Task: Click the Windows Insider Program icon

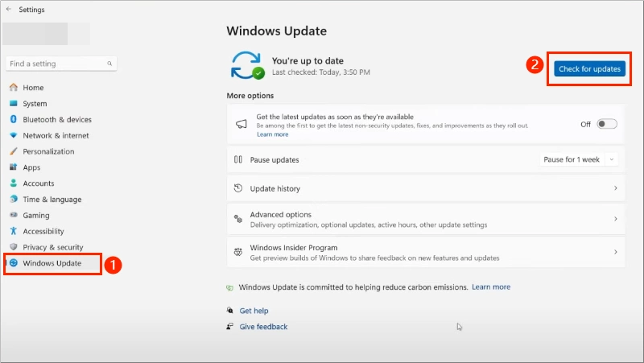Action: pyautogui.click(x=238, y=252)
